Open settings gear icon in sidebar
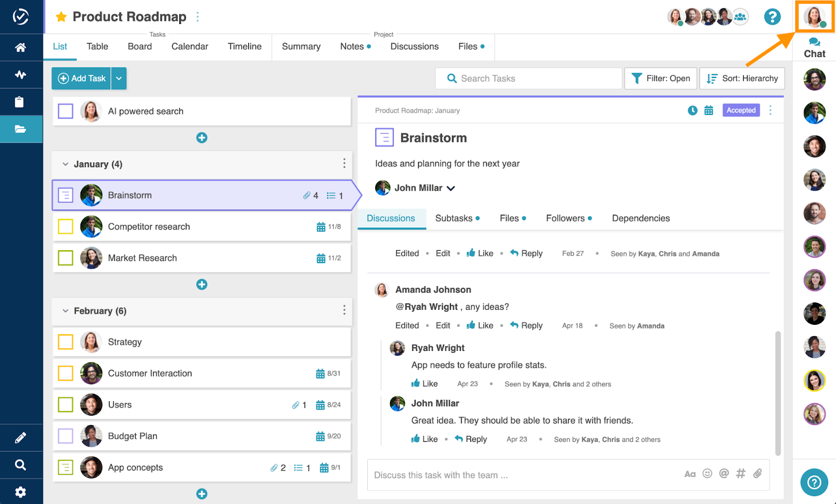836x504 pixels. (x=20, y=492)
